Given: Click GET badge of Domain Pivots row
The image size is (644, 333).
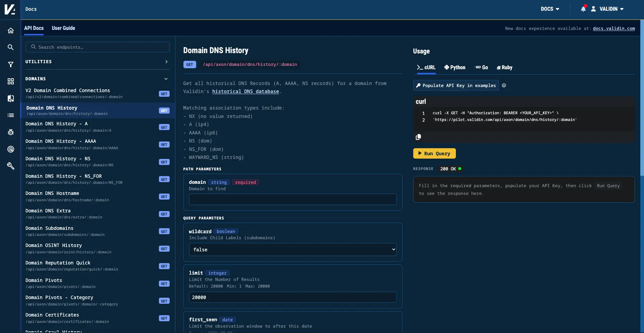Looking at the screenshot, I should (164, 284).
